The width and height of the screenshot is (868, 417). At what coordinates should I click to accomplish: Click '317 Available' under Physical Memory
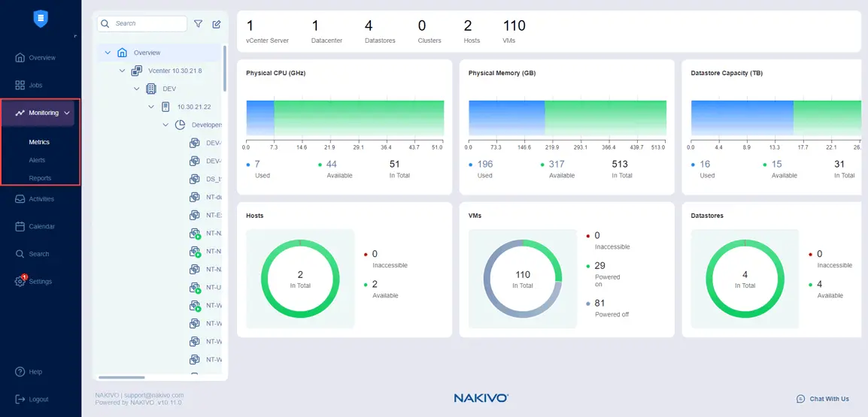(557, 169)
